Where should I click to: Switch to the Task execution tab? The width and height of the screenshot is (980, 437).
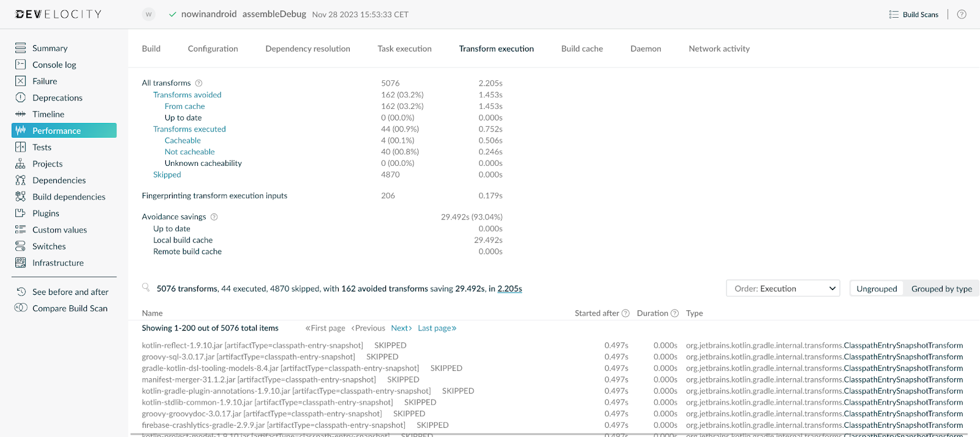click(x=404, y=48)
